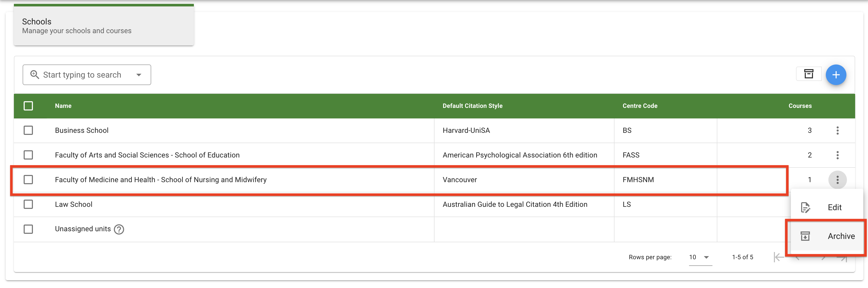Check the Business School checkbox
868x288 pixels.
click(x=28, y=130)
